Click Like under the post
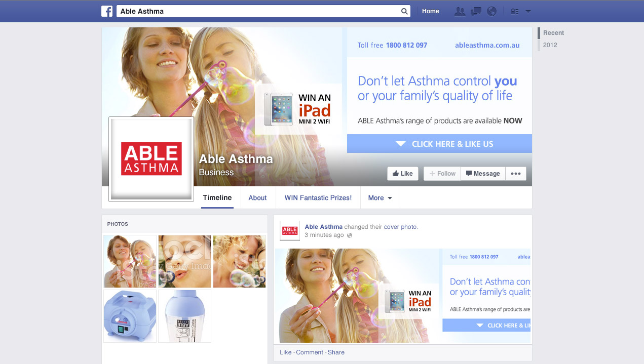 coord(286,352)
